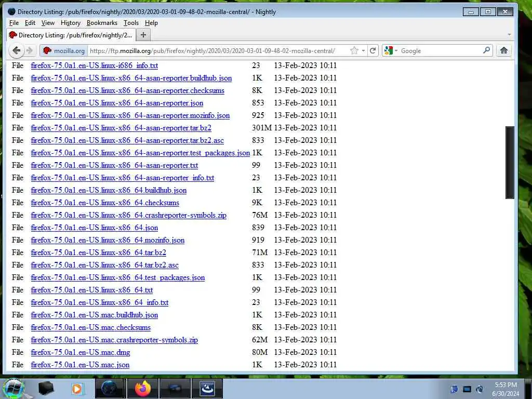Open linux-x86_64.txt link
Image resolution: width=532 pixels, height=399 pixels.
(x=91, y=290)
